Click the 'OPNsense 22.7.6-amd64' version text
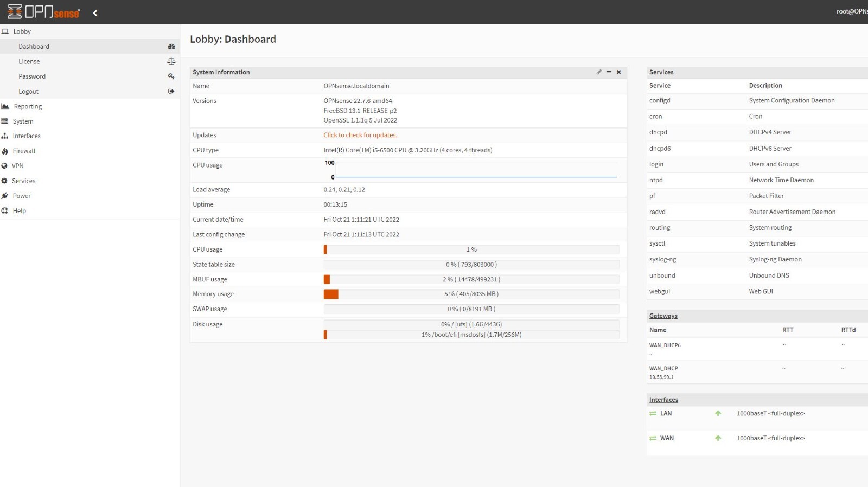The height and width of the screenshot is (487, 868). click(358, 101)
